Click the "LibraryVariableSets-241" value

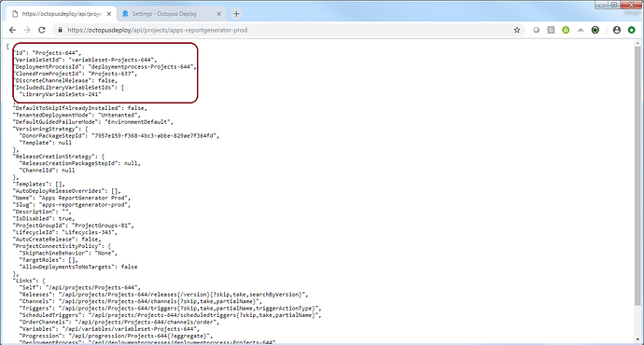[61, 94]
